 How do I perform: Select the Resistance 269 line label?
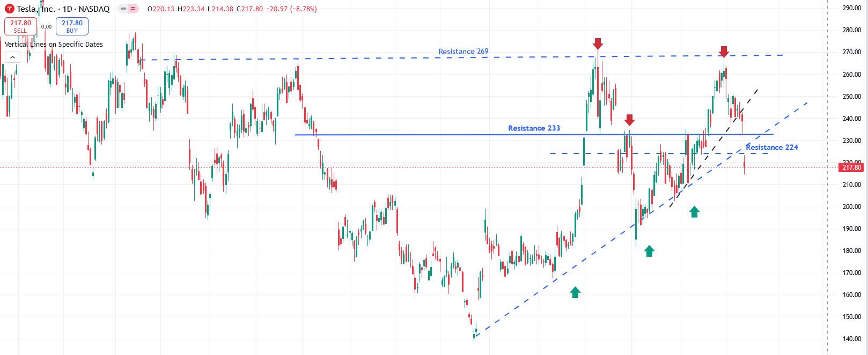[x=464, y=52]
